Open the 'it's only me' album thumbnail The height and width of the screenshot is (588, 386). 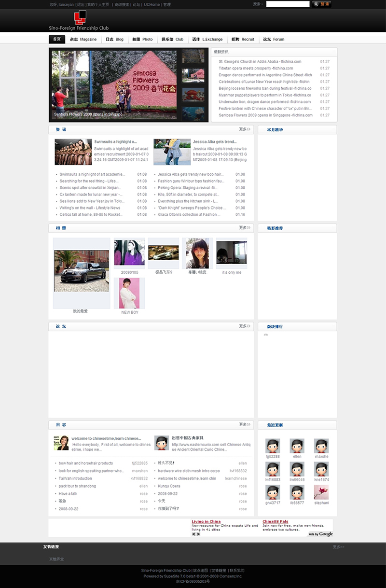coord(232,252)
